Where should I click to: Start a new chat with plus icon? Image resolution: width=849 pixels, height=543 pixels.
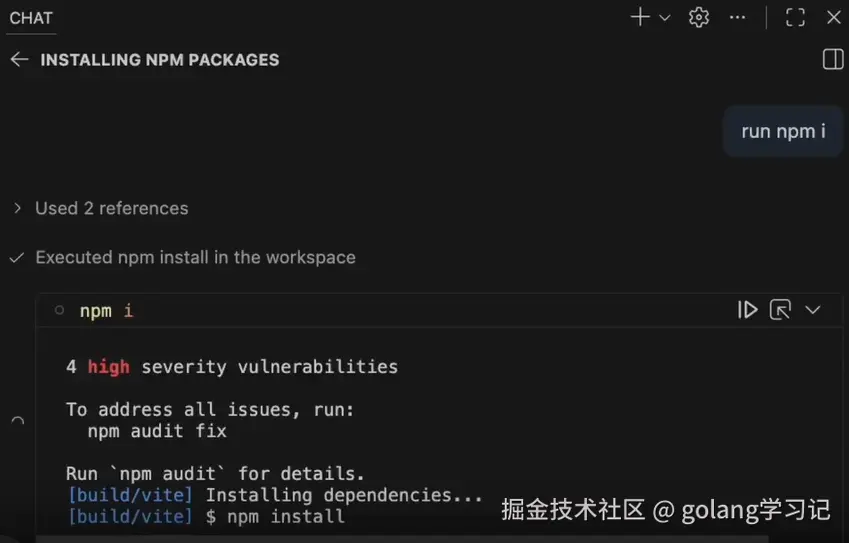click(x=640, y=17)
